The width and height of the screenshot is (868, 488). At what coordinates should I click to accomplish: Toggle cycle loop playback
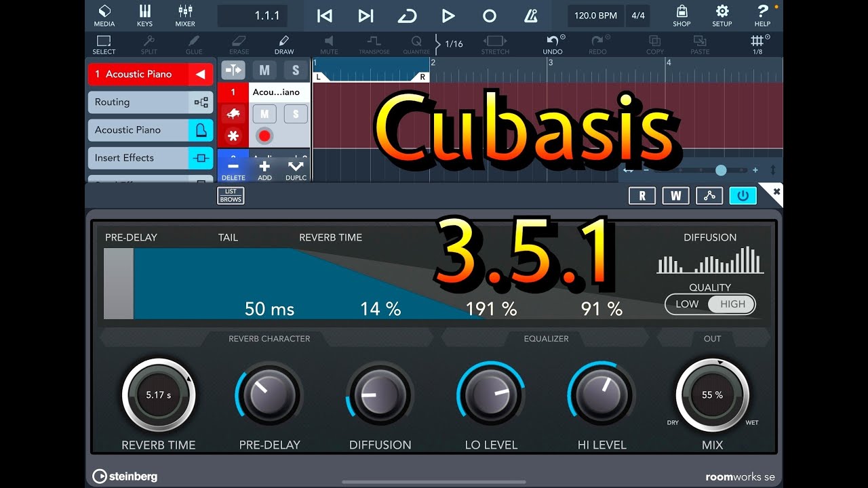point(407,16)
